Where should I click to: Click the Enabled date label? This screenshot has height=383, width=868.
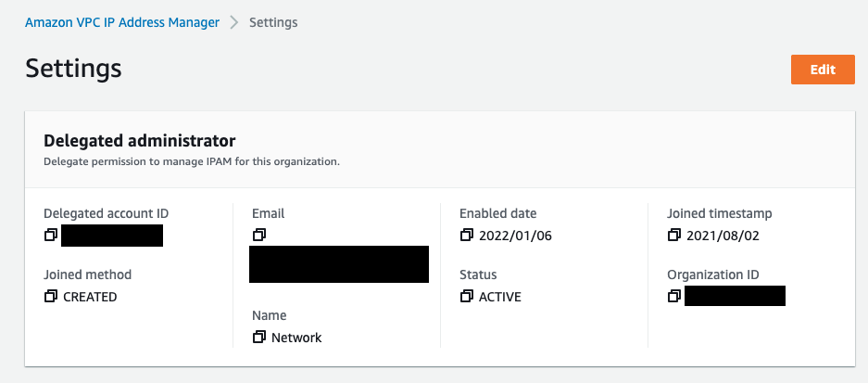coord(498,213)
